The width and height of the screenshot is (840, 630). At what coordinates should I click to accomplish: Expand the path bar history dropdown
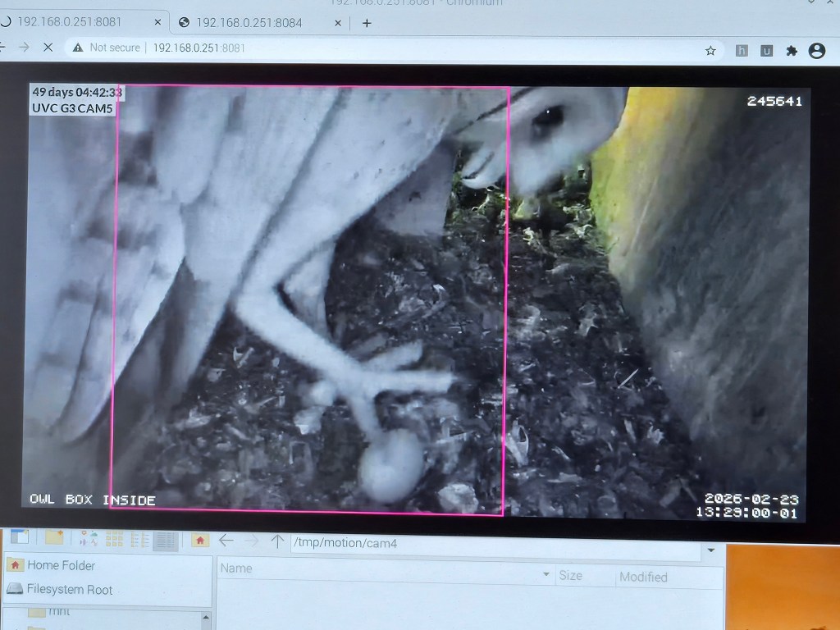click(x=710, y=550)
